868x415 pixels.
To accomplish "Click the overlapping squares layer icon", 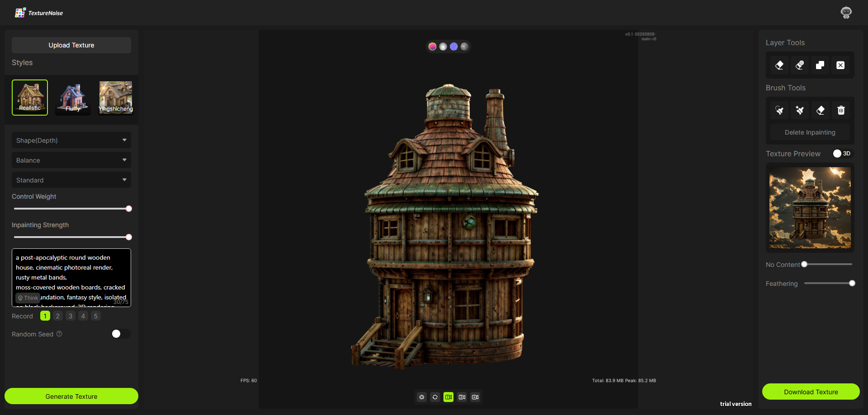I will pos(820,65).
